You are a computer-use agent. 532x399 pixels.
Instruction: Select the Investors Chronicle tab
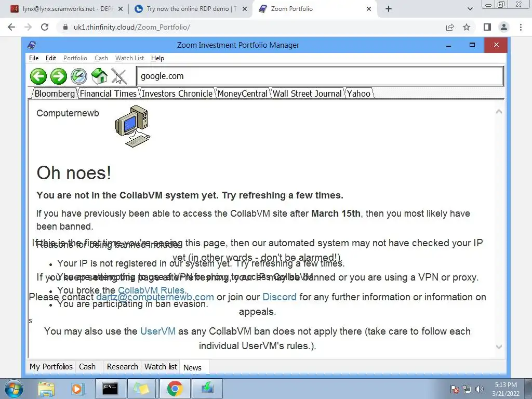177,94
